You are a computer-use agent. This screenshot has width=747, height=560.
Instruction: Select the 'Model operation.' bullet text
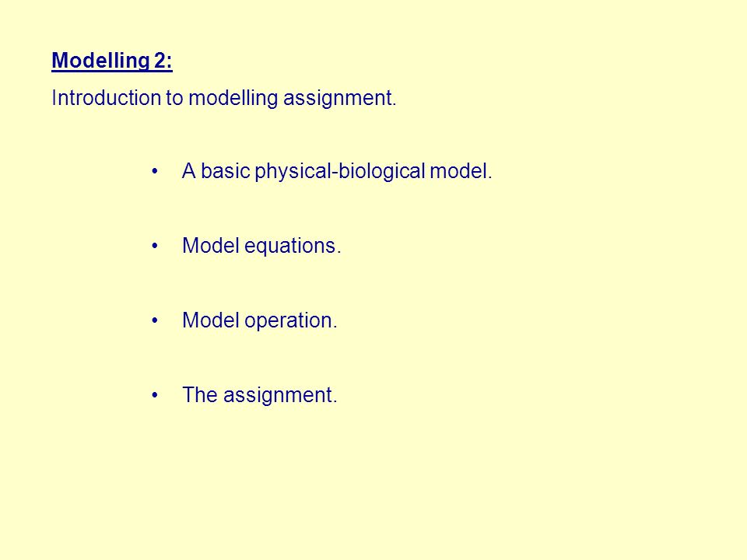coord(260,321)
